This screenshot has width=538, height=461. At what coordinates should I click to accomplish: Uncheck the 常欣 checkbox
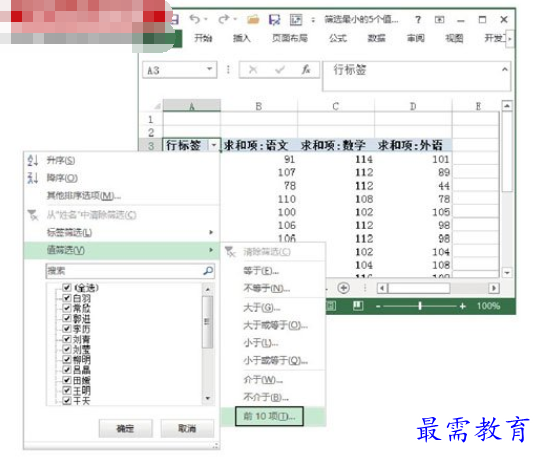pyautogui.click(x=67, y=308)
